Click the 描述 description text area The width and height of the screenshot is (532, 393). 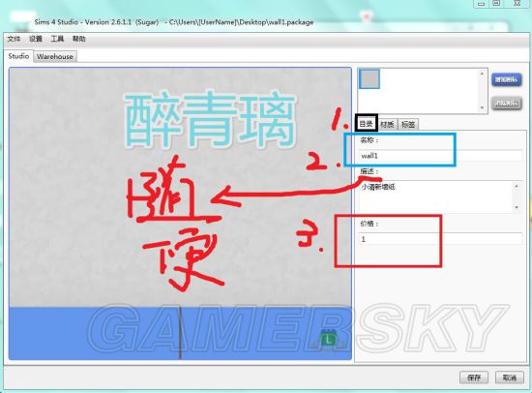(440, 196)
